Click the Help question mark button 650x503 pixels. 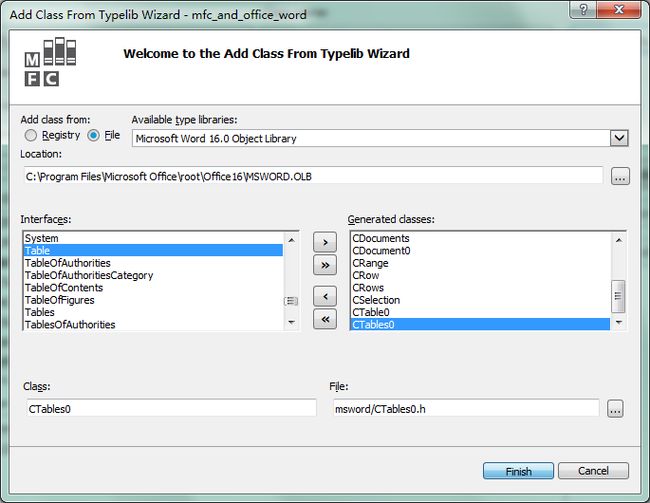pyautogui.click(x=583, y=9)
